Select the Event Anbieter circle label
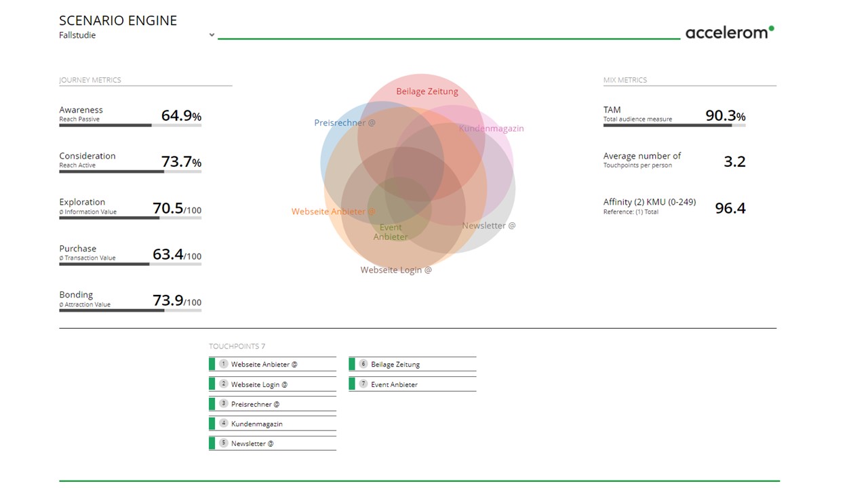Image resolution: width=868 pixels, height=488 pixels. [x=391, y=232]
